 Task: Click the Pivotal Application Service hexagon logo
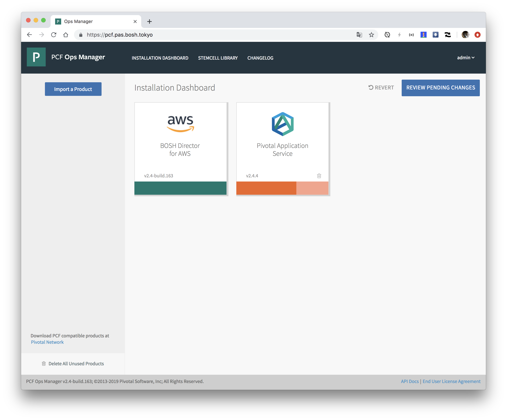(x=282, y=124)
